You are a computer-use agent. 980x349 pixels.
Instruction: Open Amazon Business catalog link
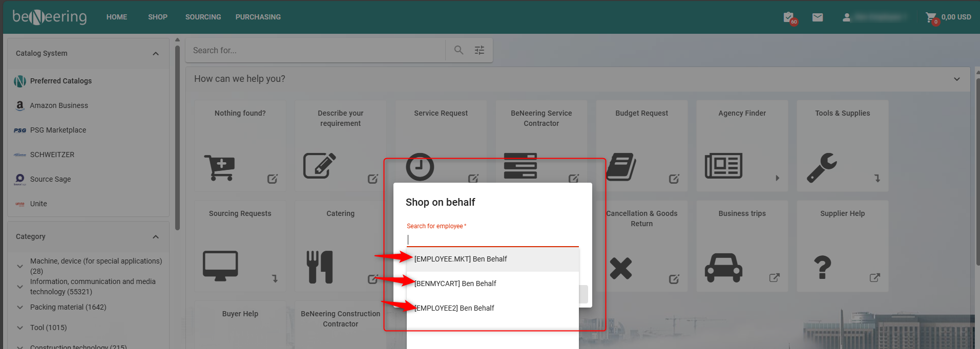[x=59, y=105]
